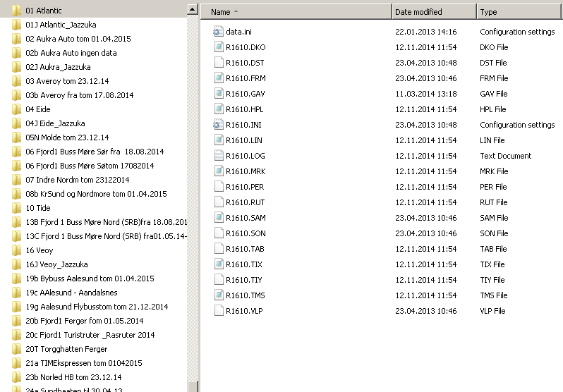563x392 pixels.
Task: Click the RUT File type cell
Action: click(x=493, y=202)
